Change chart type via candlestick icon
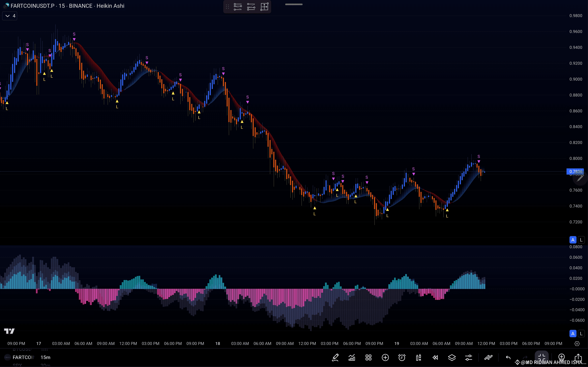Image resolution: width=588 pixels, height=367 pixels. point(419,357)
